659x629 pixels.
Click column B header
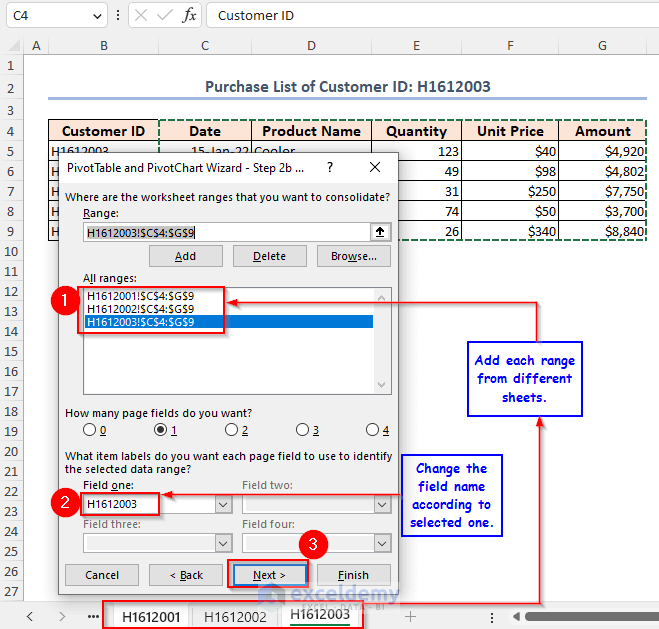tap(104, 45)
